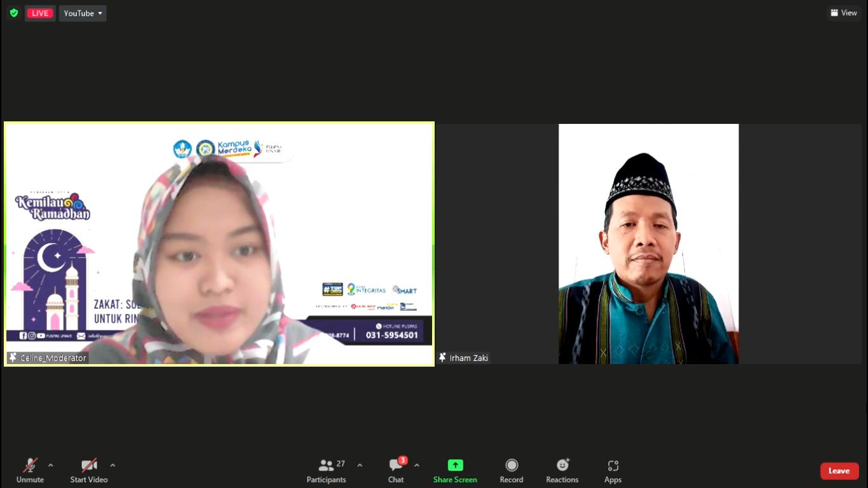The height and width of the screenshot is (488, 868).
Task: Start recording the meeting
Action: click(x=511, y=470)
